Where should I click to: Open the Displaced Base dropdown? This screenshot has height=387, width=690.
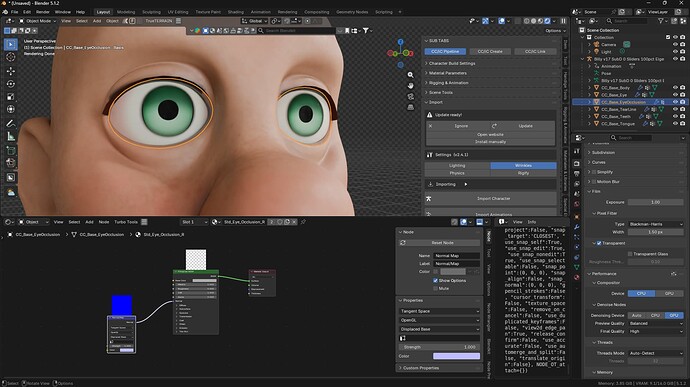(x=439, y=329)
